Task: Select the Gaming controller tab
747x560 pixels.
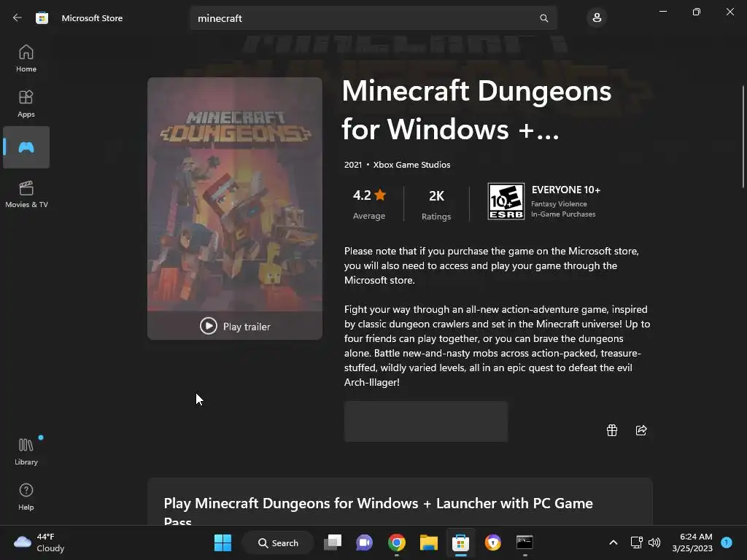Action: pos(26,147)
